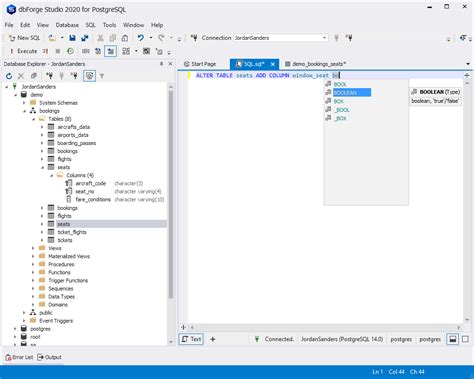Open the Database menu
Viewport: 474px width, 379px height.
67,25
